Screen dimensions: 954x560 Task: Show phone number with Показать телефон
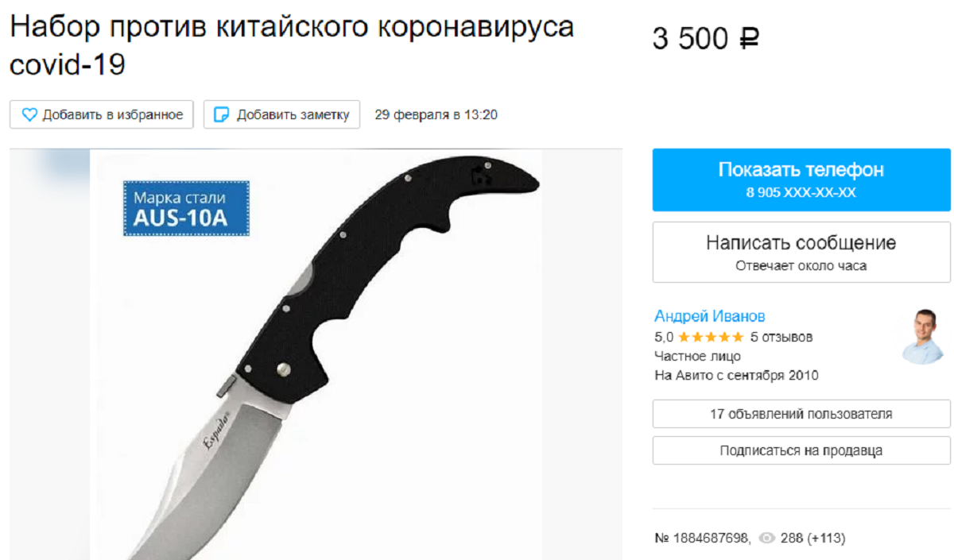pos(801,180)
